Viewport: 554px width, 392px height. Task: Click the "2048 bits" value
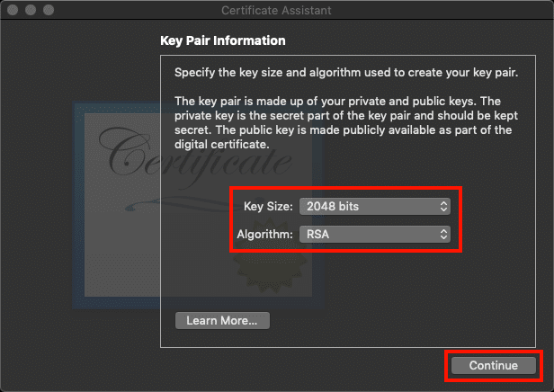(x=333, y=206)
